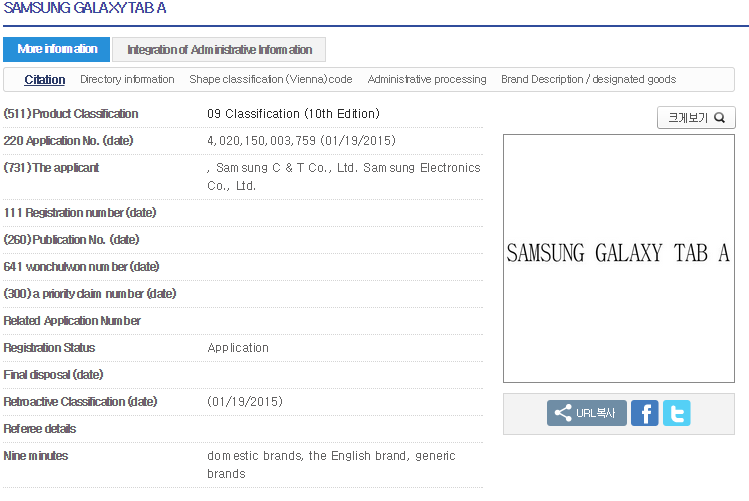The width and height of the screenshot is (749, 501).
Task: Click the Registration Status label
Action: pos(49,348)
